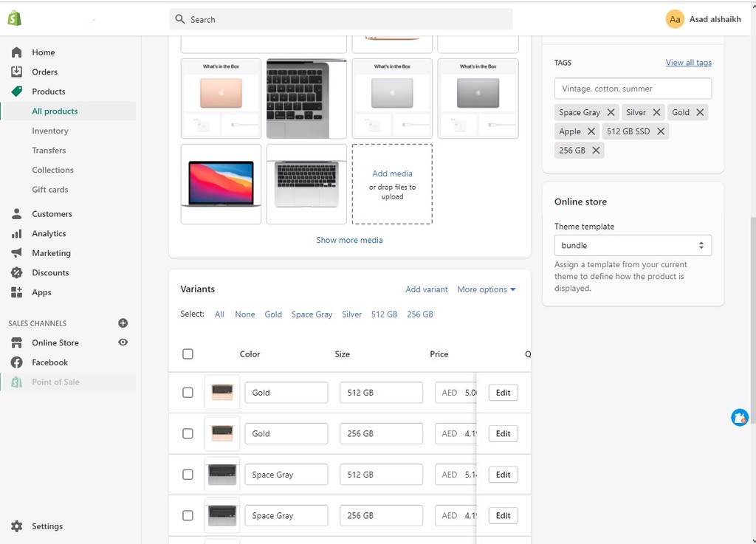Click the search magnifier icon
756x544 pixels.
[x=180, y=19]
